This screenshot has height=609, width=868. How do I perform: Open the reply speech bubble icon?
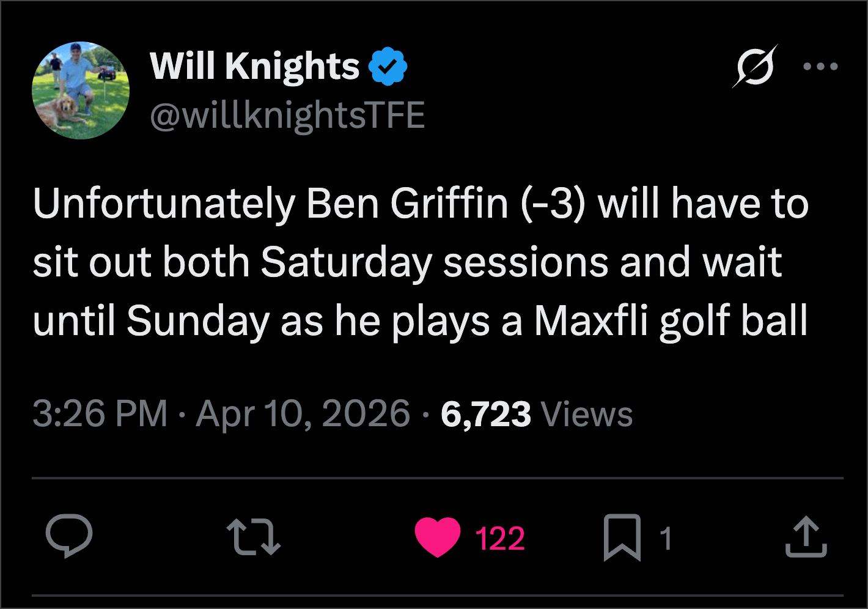tap(69, 537)
